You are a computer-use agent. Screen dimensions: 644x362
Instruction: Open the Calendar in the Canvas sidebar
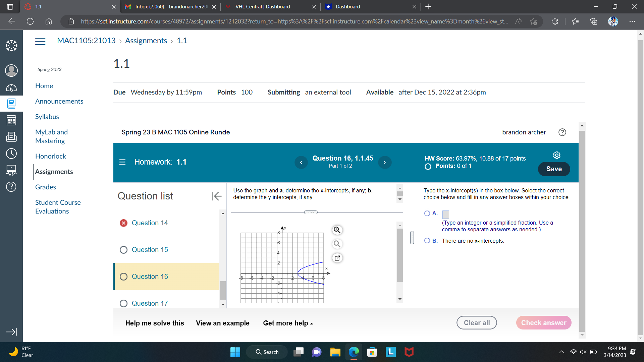(11, 120)
